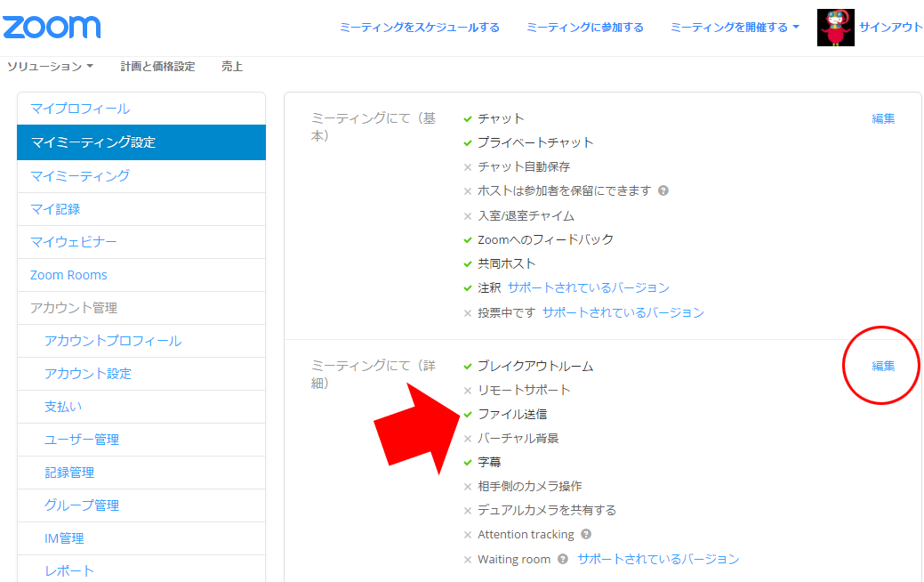Select マイミーティング設定 in the sidebar
The image size is (924, 582).
click(141, 142)
